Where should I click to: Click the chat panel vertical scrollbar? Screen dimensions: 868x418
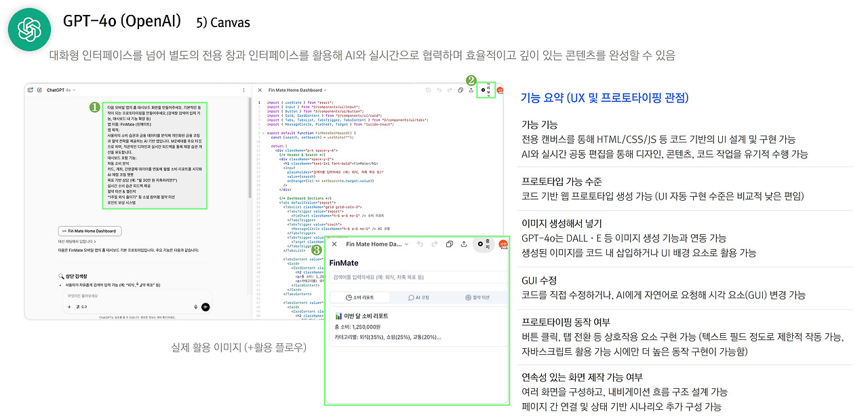click(x=250, y=149)
